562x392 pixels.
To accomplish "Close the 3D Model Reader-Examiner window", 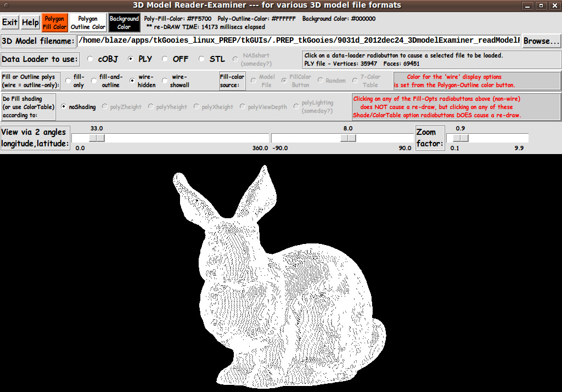I will (x=554, y=5).
